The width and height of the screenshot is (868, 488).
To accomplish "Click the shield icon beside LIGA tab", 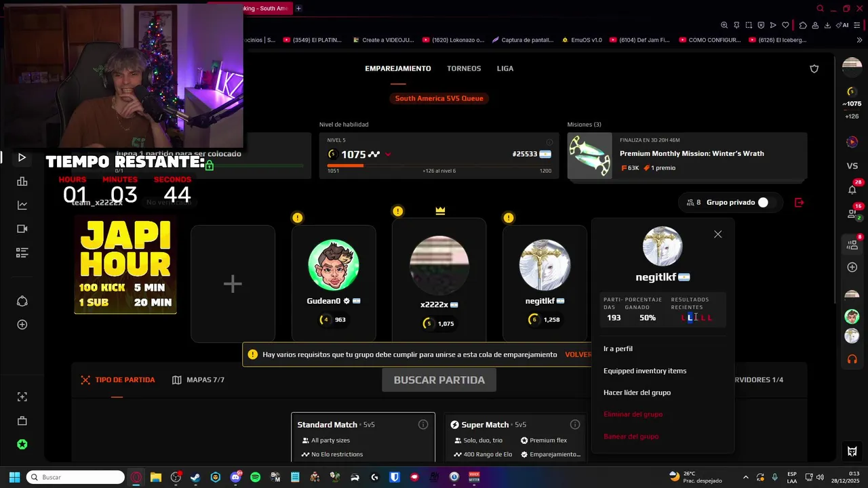I will 814,68.
